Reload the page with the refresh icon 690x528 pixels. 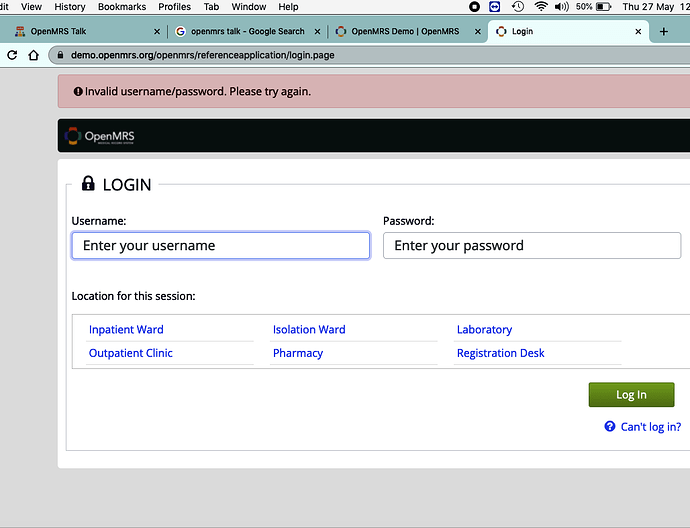tap(12, 55)
